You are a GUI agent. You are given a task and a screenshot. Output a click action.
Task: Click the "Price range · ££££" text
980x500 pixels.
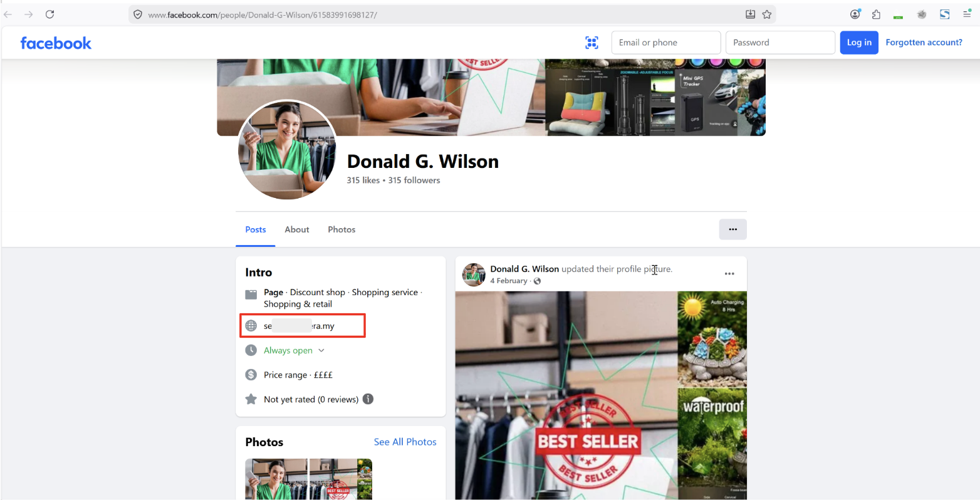pyautogui.click(x=298, y=375)
